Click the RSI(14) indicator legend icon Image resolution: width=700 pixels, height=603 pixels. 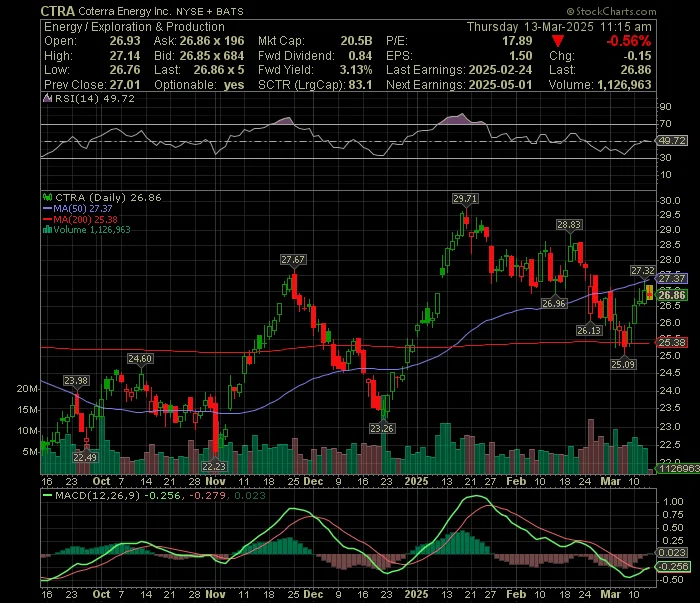[47, 99]
